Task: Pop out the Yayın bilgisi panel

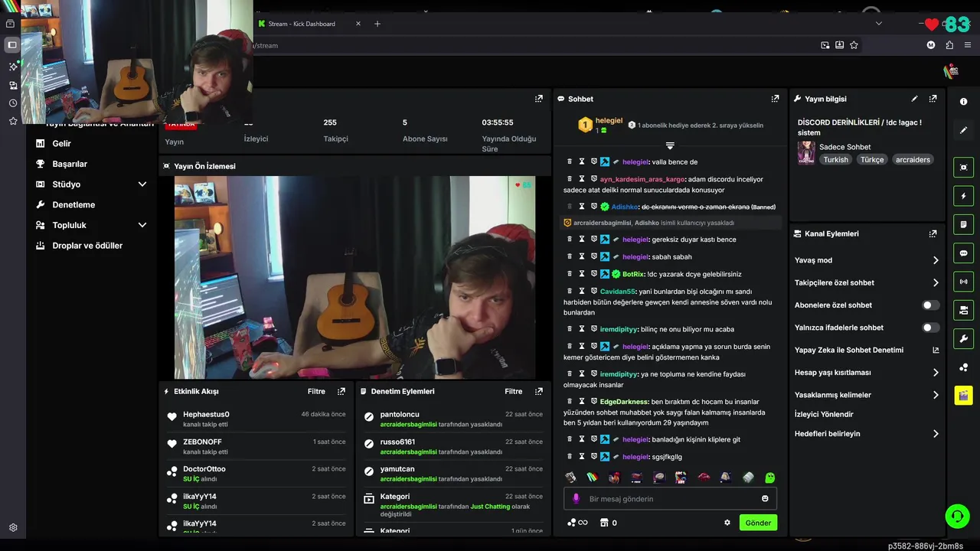Action: click(x=933, y=99)
